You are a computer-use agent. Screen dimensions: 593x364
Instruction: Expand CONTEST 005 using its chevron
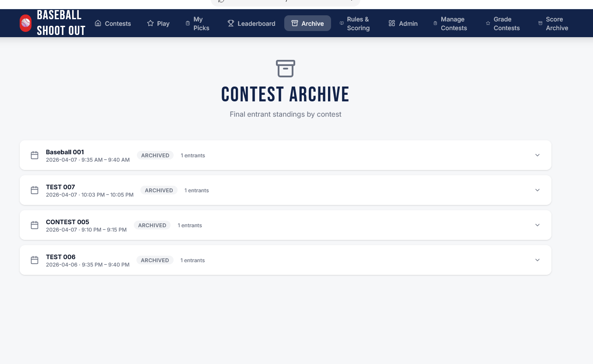[x=537, y=225]
